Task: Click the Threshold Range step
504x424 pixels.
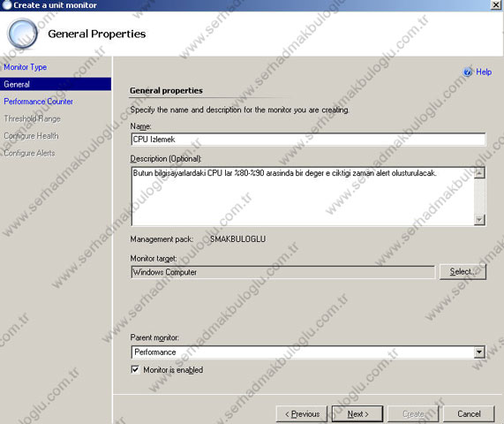Action: tap(32, 118)
